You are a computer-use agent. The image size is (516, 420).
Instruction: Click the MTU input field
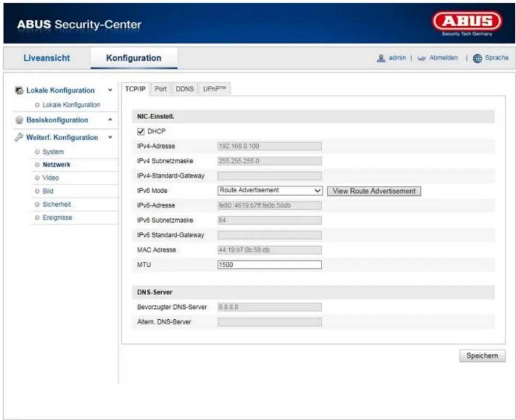(x=270, y=265)
